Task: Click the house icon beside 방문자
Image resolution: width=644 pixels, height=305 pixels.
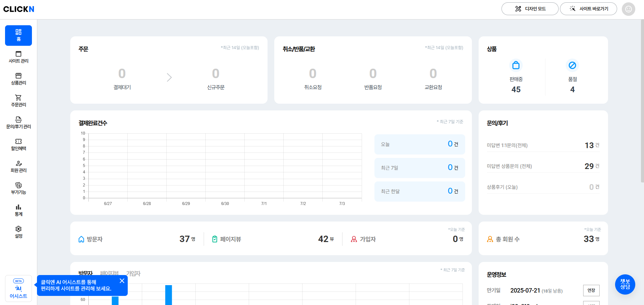Action: tap(81, 239)
